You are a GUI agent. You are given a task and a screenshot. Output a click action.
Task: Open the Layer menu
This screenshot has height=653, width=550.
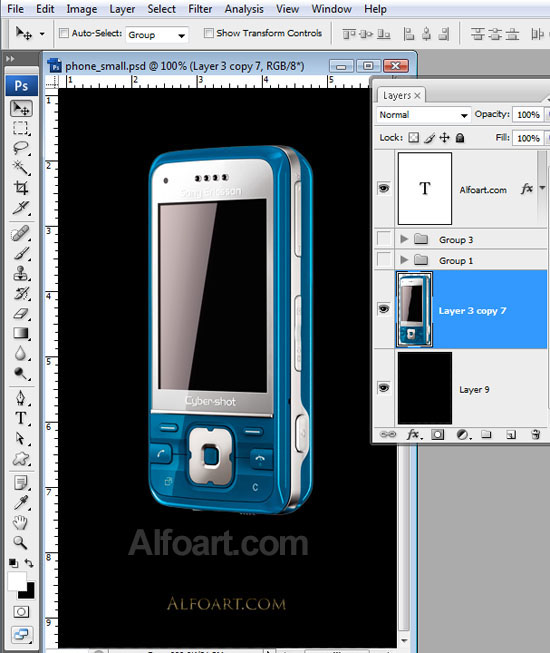coord(122,9)
